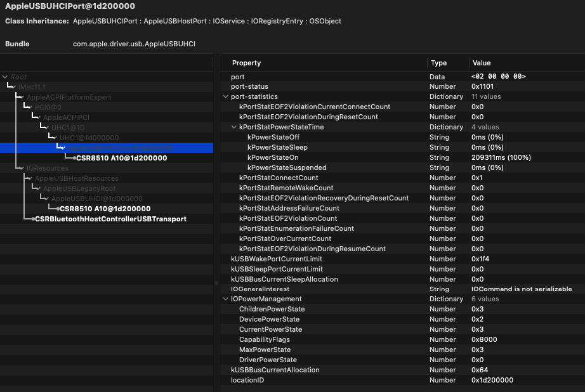Collapse the UHC1@1D node chevron
The height and width of the screenshot is (392, 585).
(x=47, y=127)
